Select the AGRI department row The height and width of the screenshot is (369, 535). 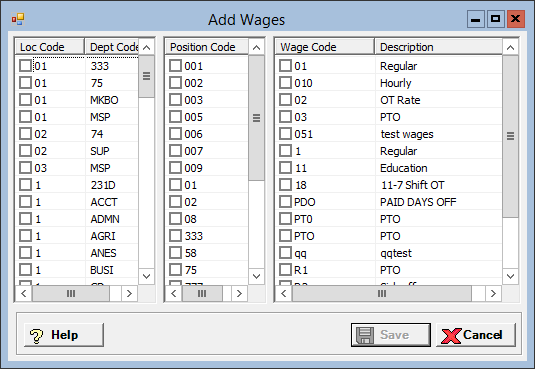pyautogui.click(x=77, y=236)
